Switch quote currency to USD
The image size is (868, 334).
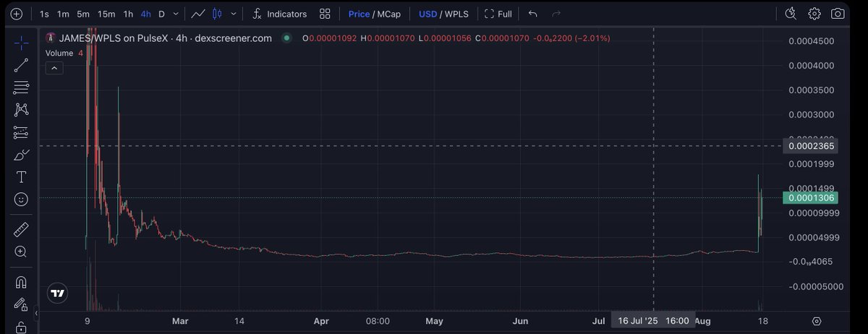click(427, 14)
